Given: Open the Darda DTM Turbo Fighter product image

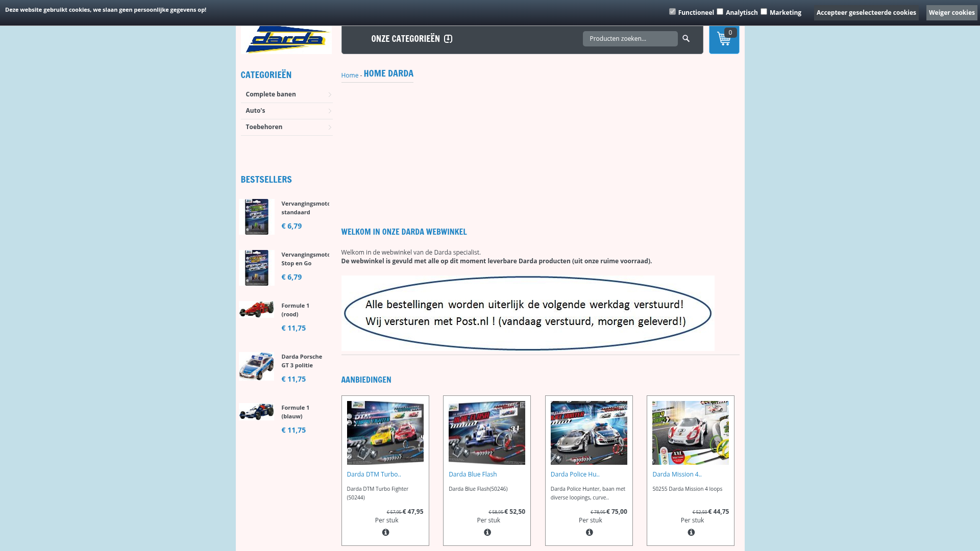Looking at the screenshot, I should (x=385, y=433).
